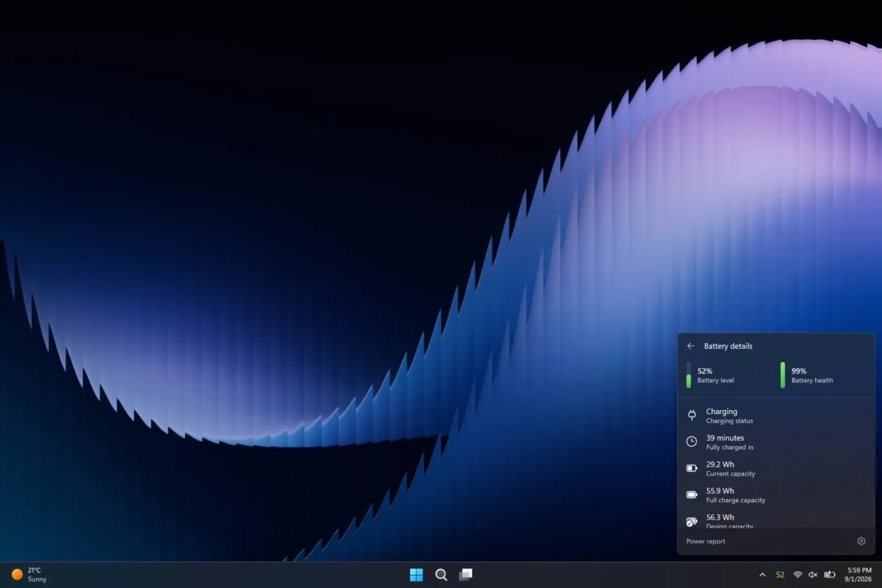Click the "Current capacity" label
Viewport: 882px width, 588px height.
coord(730,474)
